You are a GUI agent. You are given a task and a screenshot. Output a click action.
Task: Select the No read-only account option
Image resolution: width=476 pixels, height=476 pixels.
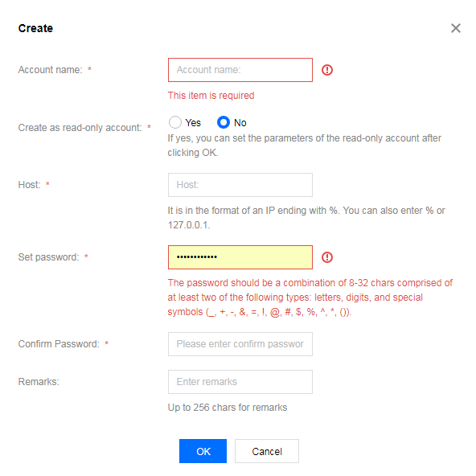click(x=224, y=122)
